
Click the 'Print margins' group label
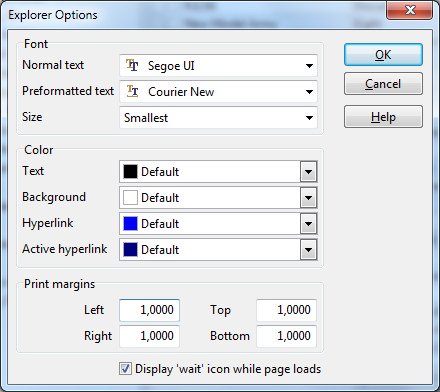(x=60, y=284)
